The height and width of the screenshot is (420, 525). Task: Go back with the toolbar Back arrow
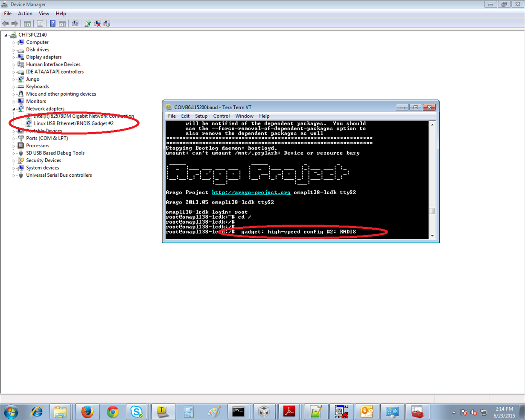(x=6, y=23)
